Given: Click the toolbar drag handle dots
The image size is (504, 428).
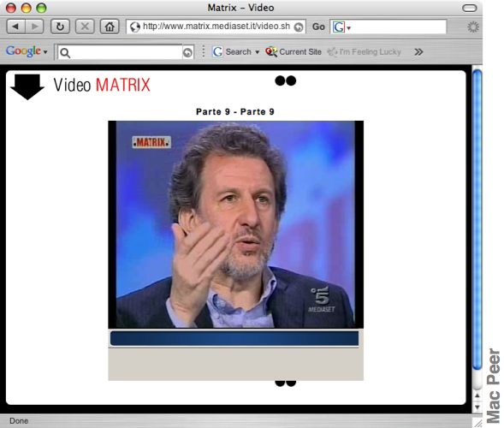Looking at the screenshot, I should click(203, 51).
